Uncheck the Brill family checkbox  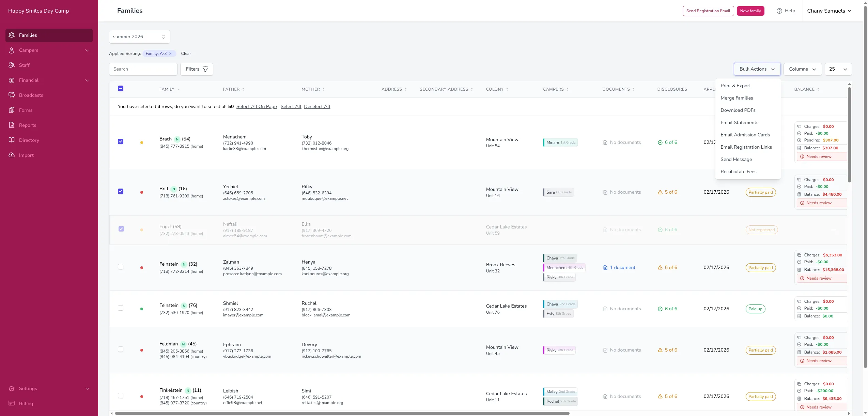121,191
